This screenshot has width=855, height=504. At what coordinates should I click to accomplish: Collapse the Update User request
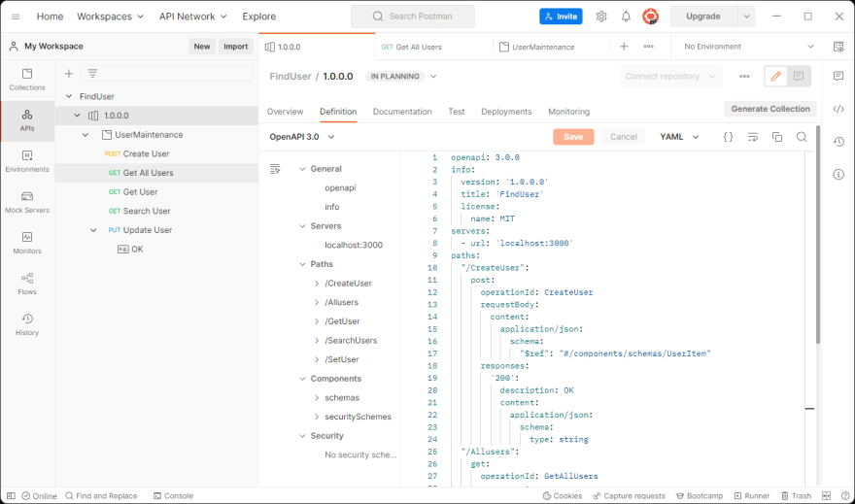tap(93, 230)
